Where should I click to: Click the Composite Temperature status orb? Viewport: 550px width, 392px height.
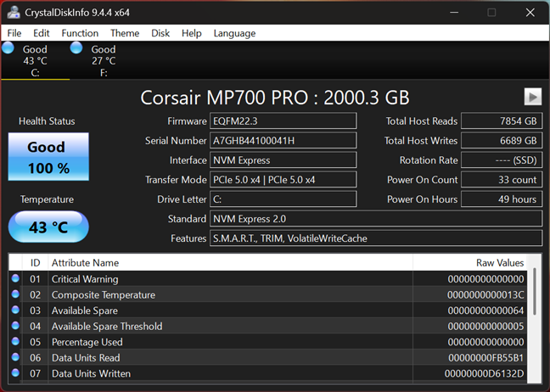[x=15, y=294]
